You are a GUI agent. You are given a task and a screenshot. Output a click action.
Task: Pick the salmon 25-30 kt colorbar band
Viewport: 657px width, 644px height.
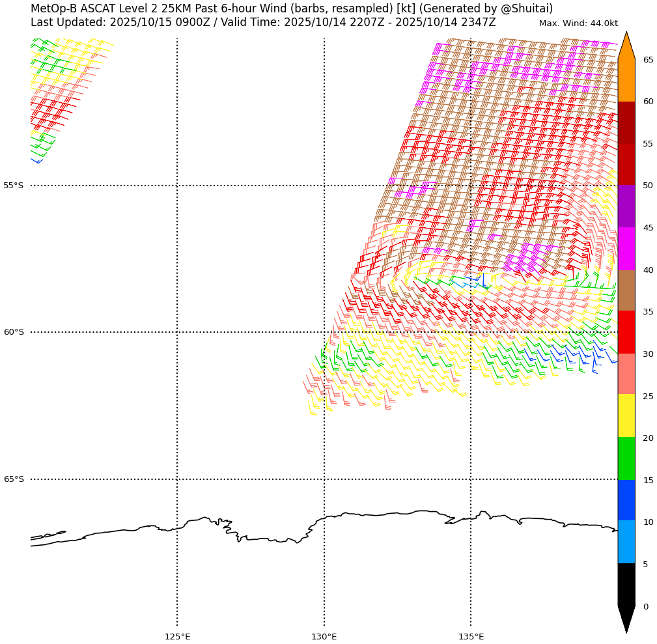626,374
